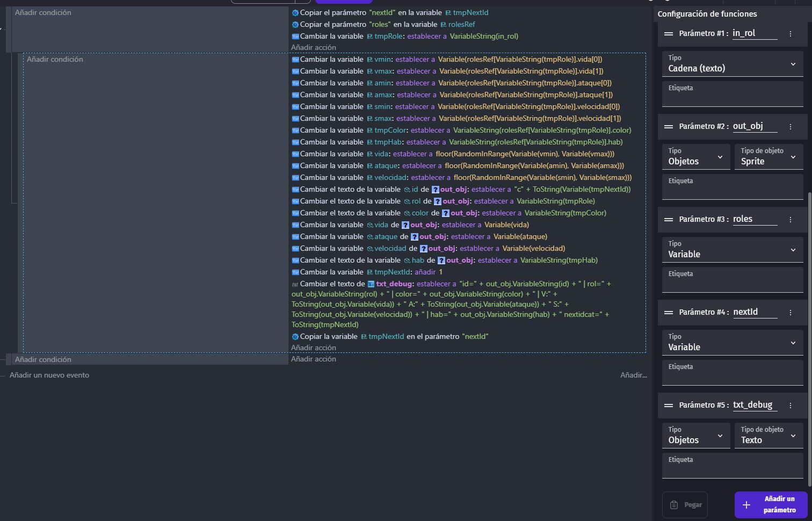Screen dimensions: 812x521
Task: Click the plus icon in Añadir un parámetro
Action: [x=746, y=505]
